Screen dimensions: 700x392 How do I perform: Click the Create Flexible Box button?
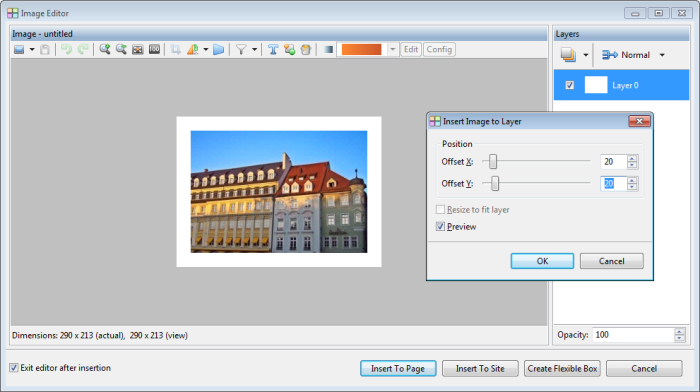562,368
